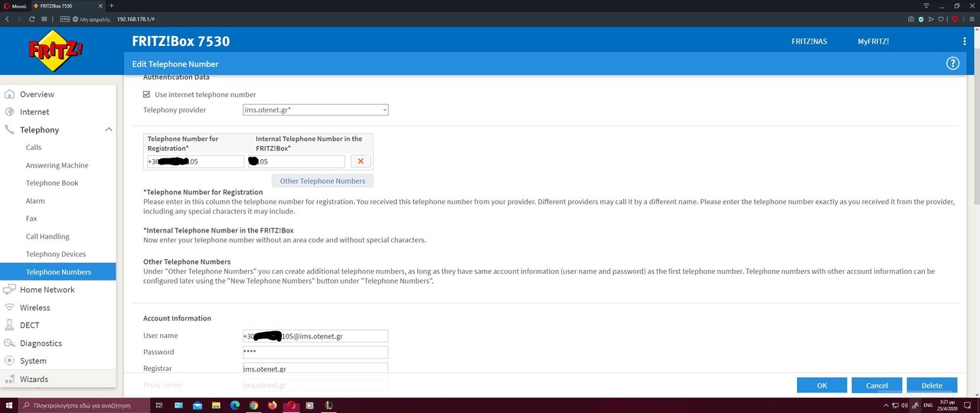Select Telephone Numbers in sidebar

tap(58, 272)
